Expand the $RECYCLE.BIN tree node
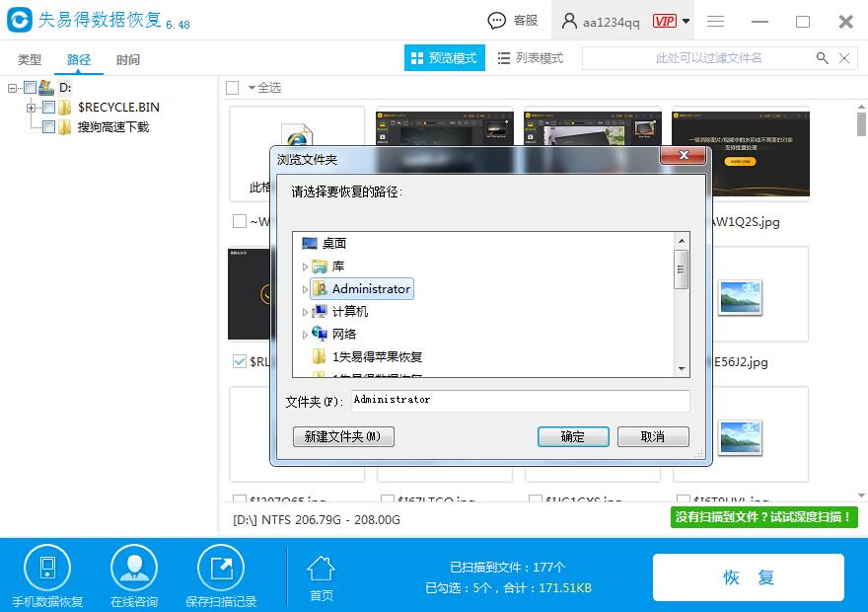The image size is (868, 612). pos(31,108)
